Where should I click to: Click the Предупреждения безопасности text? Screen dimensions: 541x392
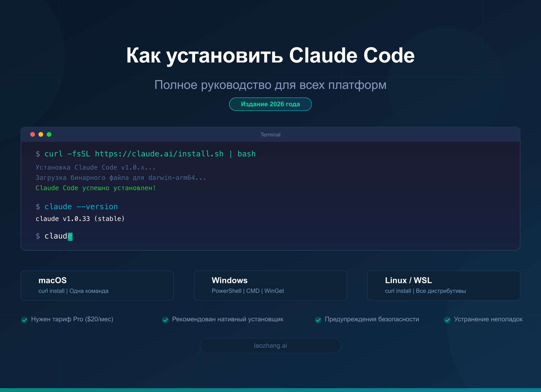pos(372,319)
